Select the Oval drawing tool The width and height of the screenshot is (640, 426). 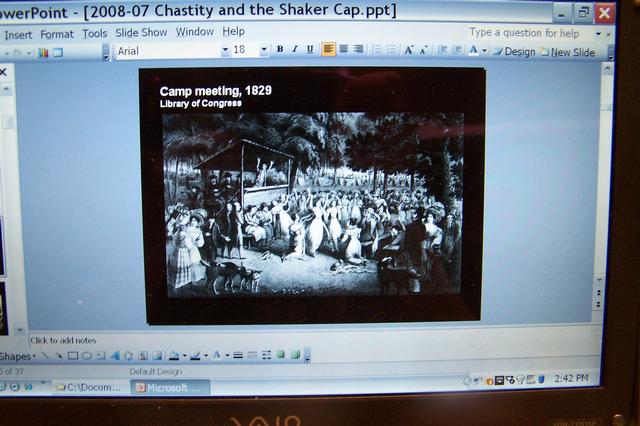pos(87,356)
